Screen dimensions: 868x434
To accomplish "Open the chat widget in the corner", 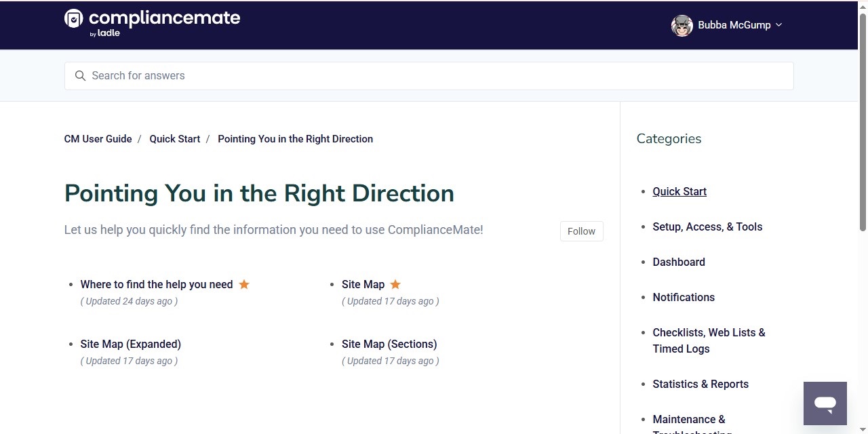I will 825,403.
